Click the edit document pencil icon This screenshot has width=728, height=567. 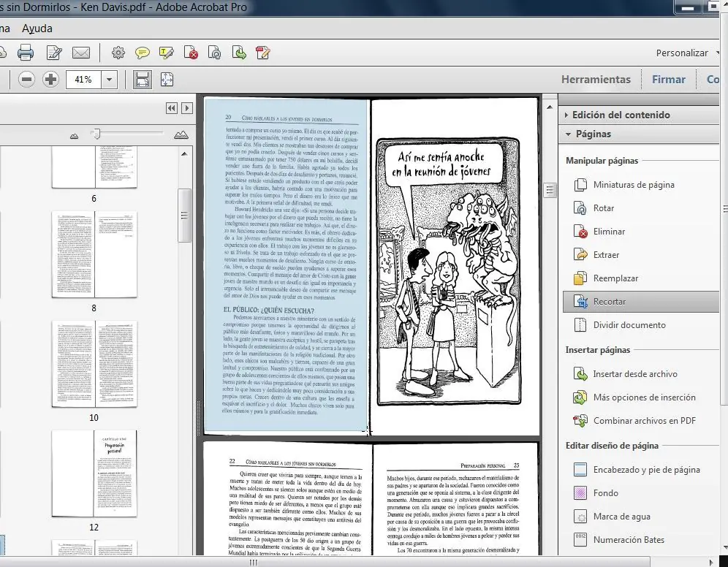[x=54, y=53]
